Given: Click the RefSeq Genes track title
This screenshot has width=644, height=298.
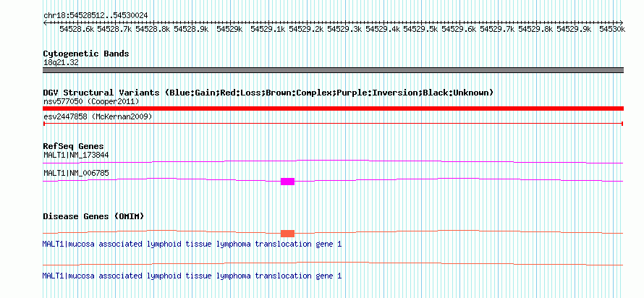Looking at the screenshot, I should [x=74, y=146].
